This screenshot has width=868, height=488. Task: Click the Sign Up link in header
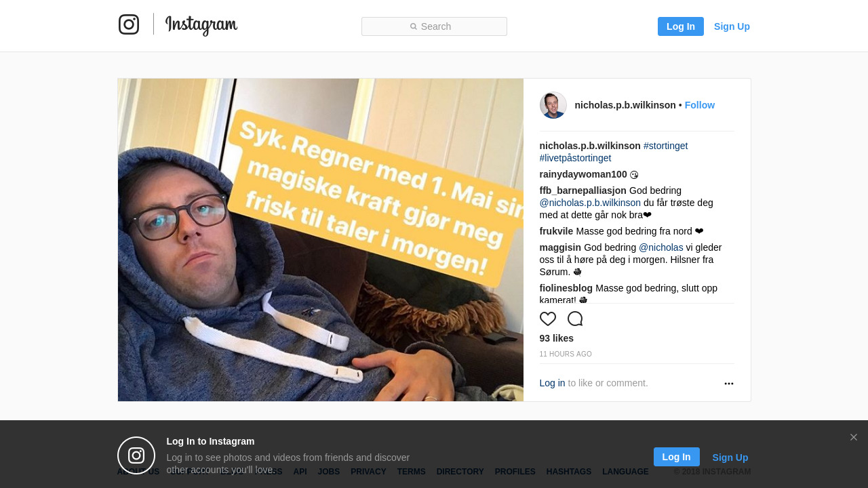click(732, 26)
